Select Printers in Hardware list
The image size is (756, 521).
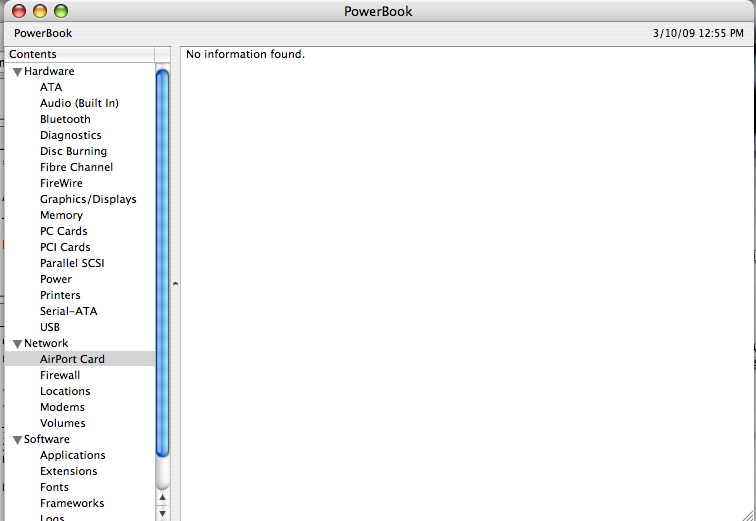pyautogui.click(x=60, y=295)
